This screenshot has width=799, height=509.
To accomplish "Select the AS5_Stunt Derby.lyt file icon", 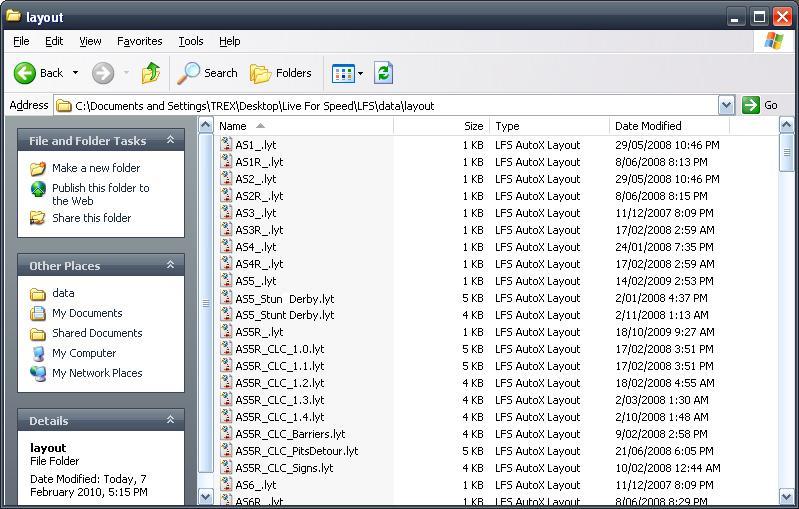I will (226, 314).
